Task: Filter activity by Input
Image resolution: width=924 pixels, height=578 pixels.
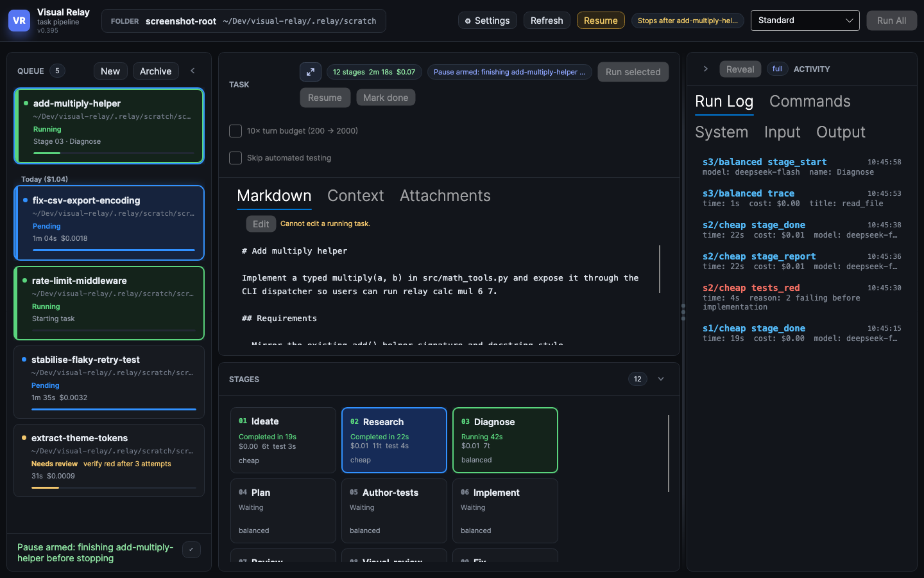Action: point(782,132)
